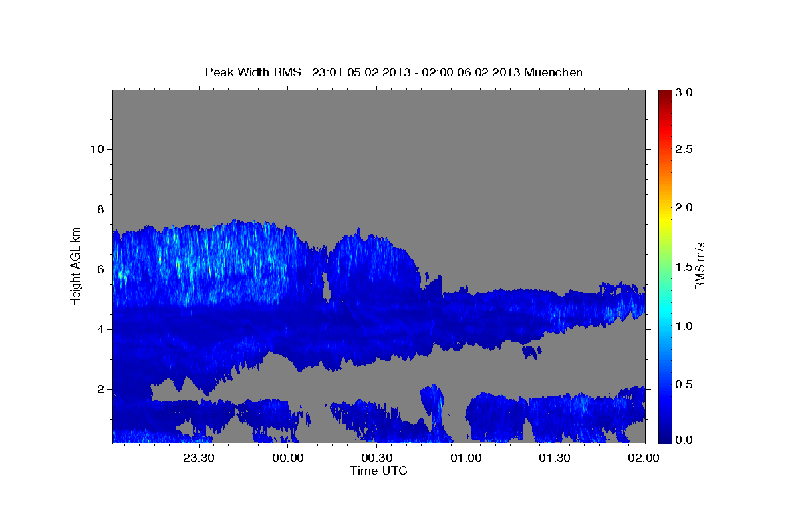Viewport: 798px width, 532px height.
Task: Click the colorbar value 0.5
Action: pyautogui.click(x=685, y=384)
